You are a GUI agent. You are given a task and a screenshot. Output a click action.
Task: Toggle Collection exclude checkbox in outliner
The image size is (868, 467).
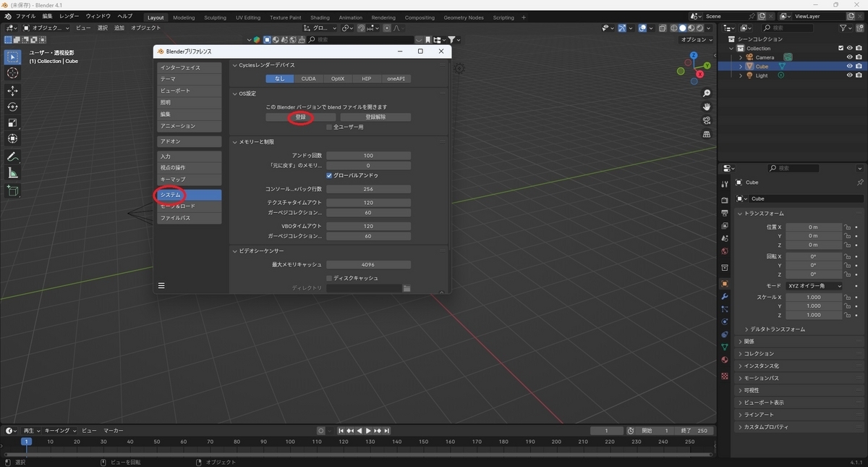point(841,48)
